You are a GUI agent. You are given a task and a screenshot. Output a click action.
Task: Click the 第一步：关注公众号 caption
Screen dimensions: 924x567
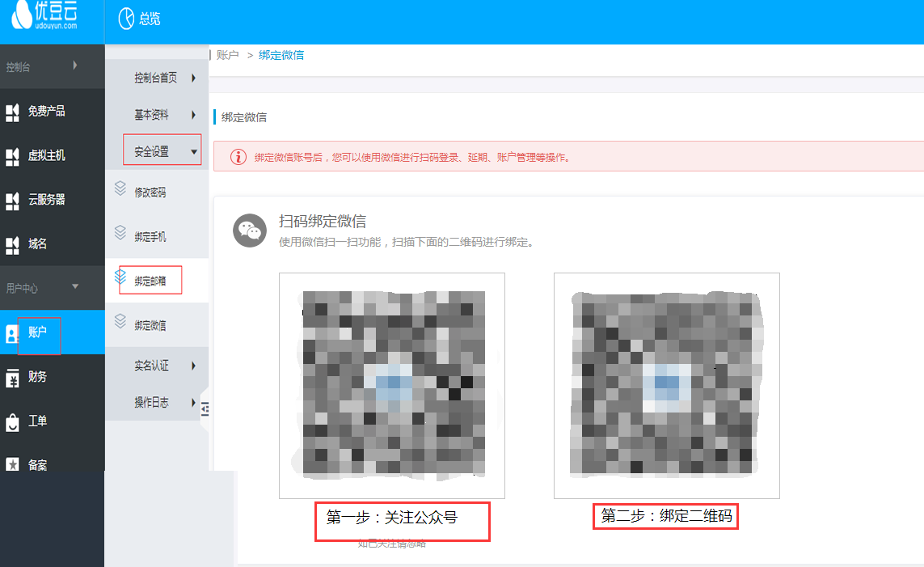tap(392, 518)
